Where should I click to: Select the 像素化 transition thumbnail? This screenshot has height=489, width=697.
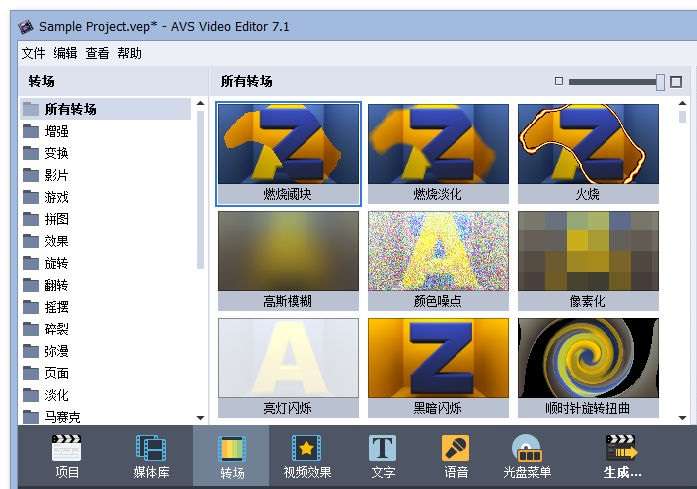588,261
